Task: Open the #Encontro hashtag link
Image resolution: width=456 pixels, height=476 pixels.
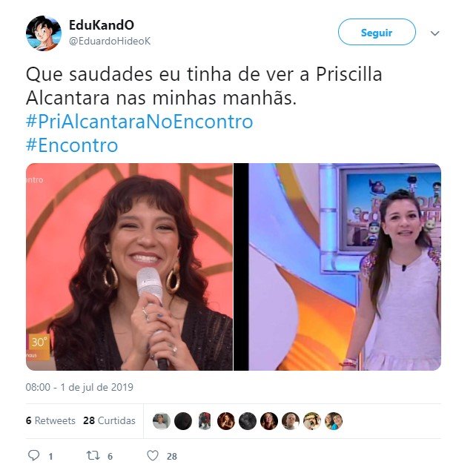Action: pyautogui.click(x=72, y=145)
